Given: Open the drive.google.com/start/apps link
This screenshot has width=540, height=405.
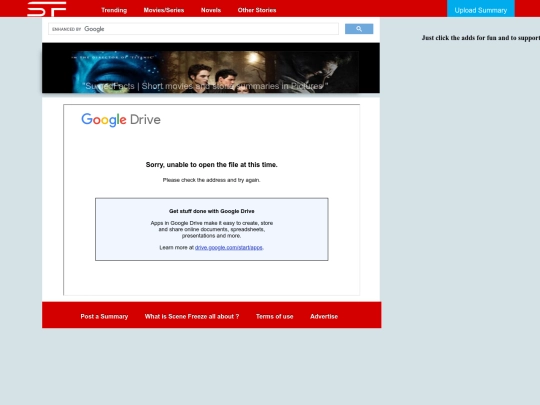Looking at the screenshot, I should [x=229, y=248].
